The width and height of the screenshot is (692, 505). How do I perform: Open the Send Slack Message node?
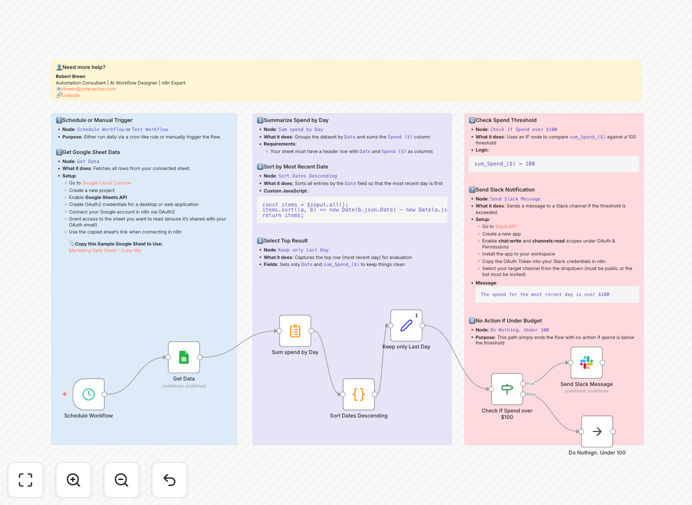(587, 362)
